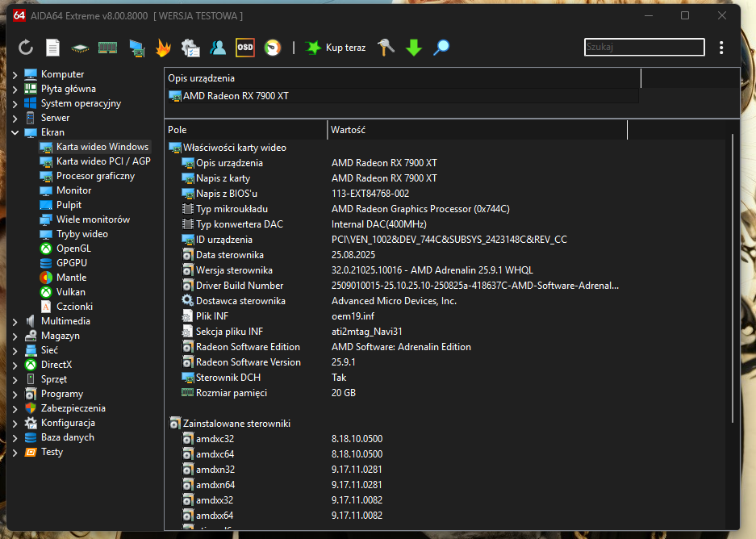Select the Dostawca sterownika row
This screenshot has width=756, height=539.
coord(403,301)
